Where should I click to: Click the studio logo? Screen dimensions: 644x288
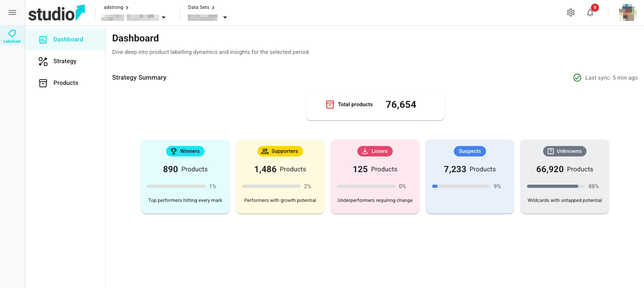(57, 13)
